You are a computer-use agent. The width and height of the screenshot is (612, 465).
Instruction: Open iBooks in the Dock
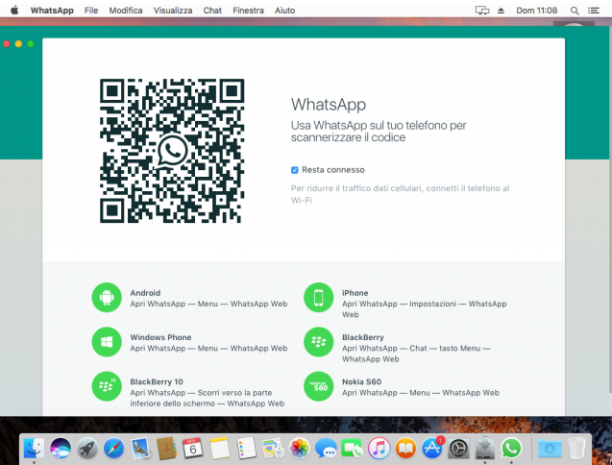[x=406, y=447]
